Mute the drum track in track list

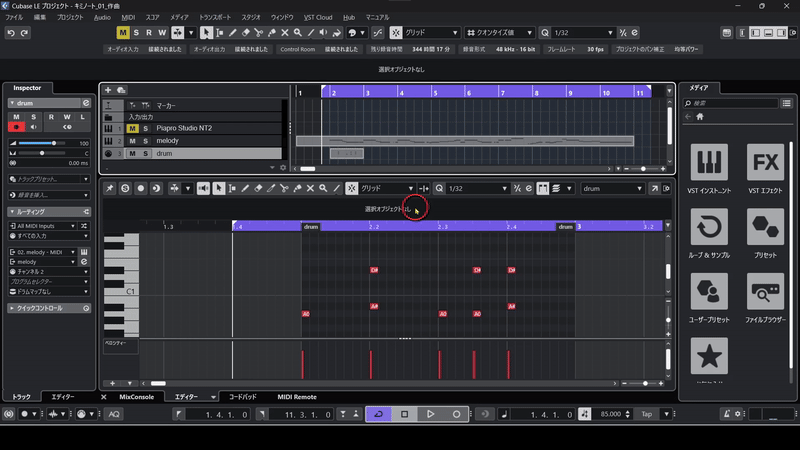[132, 154]
